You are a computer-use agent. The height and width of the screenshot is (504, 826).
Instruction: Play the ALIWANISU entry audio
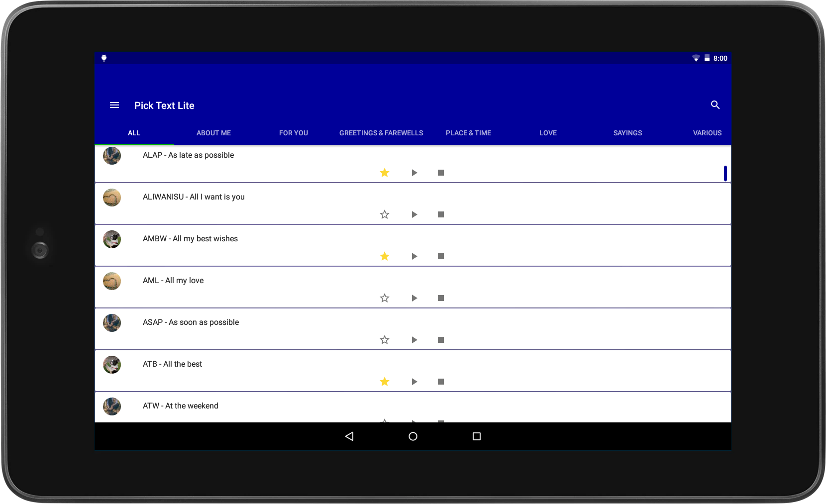click(414, 214)
